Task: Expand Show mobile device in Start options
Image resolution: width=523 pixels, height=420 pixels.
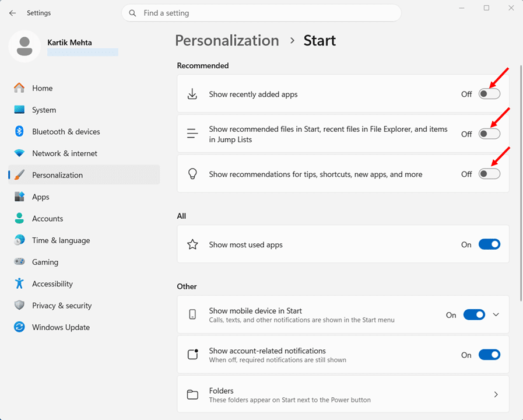Action: pyautogui.click(x=496, y=315)
